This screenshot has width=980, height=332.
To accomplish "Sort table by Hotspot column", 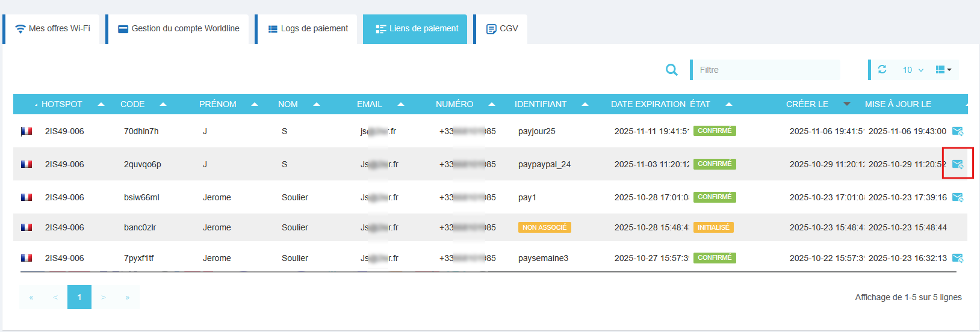I will pyautogui.click(x=62, y=104).
